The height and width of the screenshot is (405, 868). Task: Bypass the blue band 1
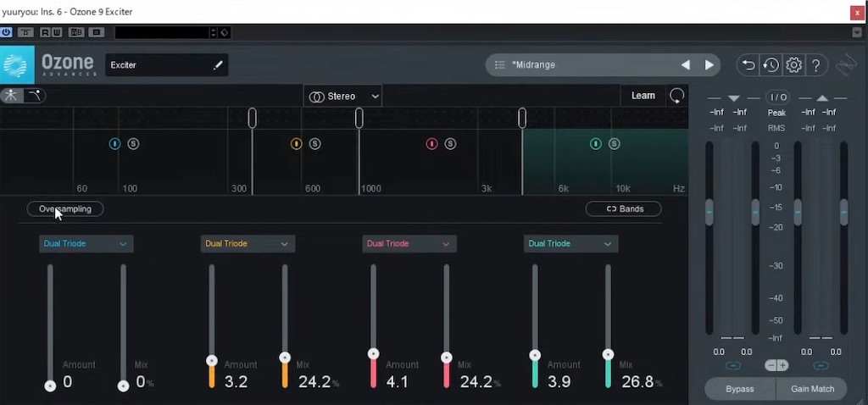[x=114, y=144]
